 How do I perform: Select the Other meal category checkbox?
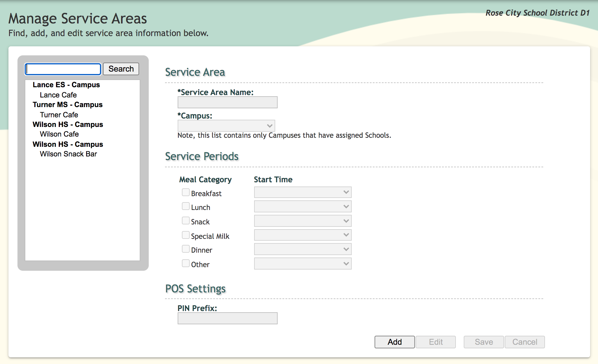pos(186,264)
